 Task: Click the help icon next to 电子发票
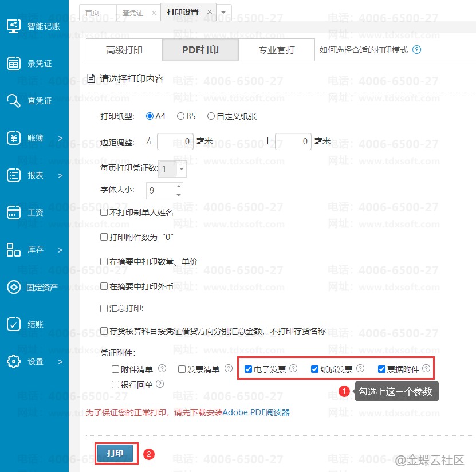pos(293,369)
